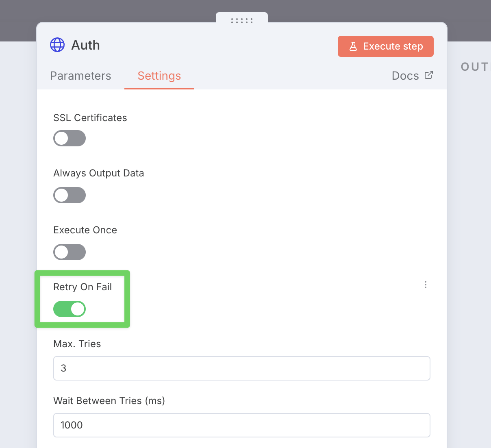491x448 pixels.
Task: Click the flask icon on Execute step
Action: [353, 46]
